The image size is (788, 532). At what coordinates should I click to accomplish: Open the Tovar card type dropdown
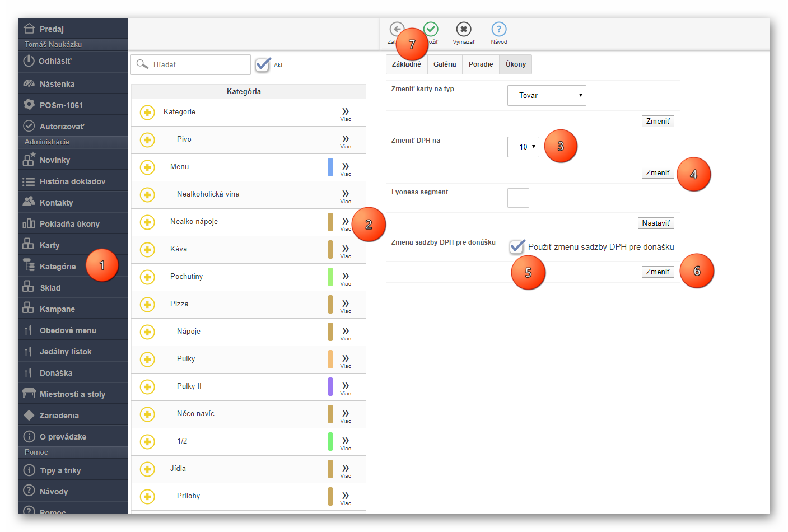[x=546, y=96]
